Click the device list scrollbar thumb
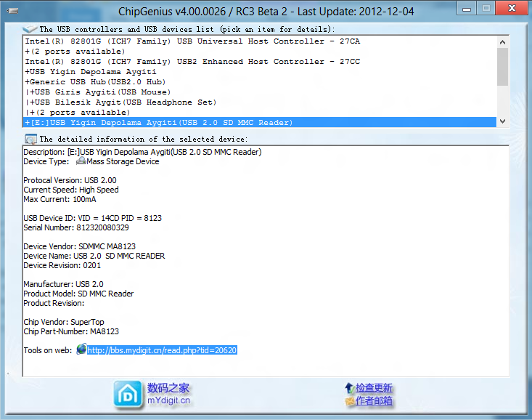 [502, 67]
